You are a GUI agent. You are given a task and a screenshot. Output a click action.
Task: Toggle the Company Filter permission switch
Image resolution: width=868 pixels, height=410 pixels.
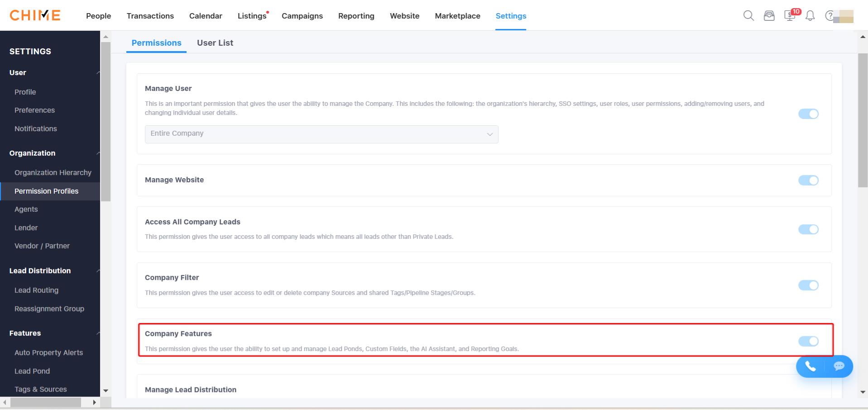click(x=808, y=286)
